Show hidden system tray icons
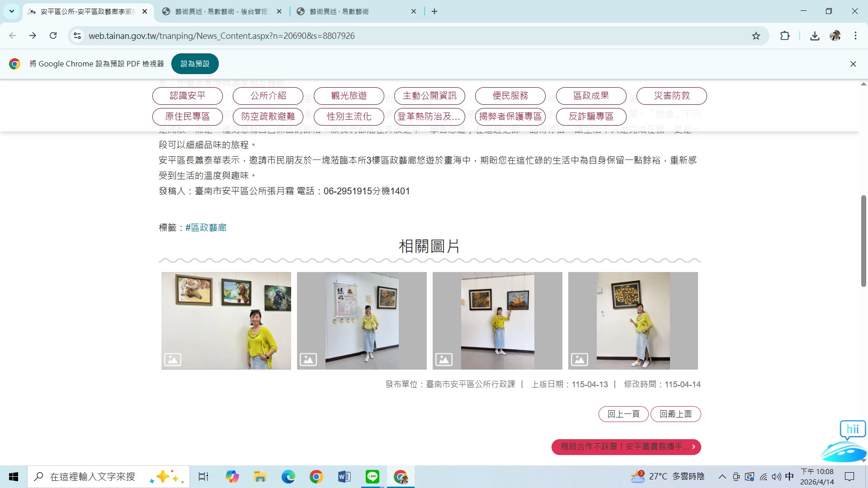This screenshot has height=488, width=868. [x=722, y=476]
